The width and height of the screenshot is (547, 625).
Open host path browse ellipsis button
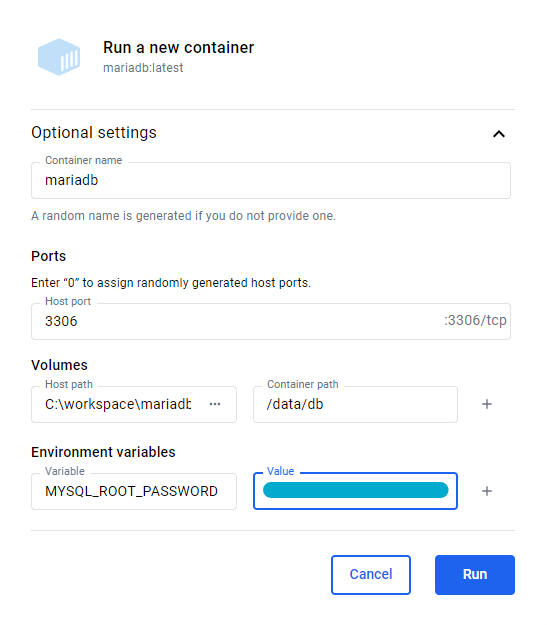pos(215,404)
